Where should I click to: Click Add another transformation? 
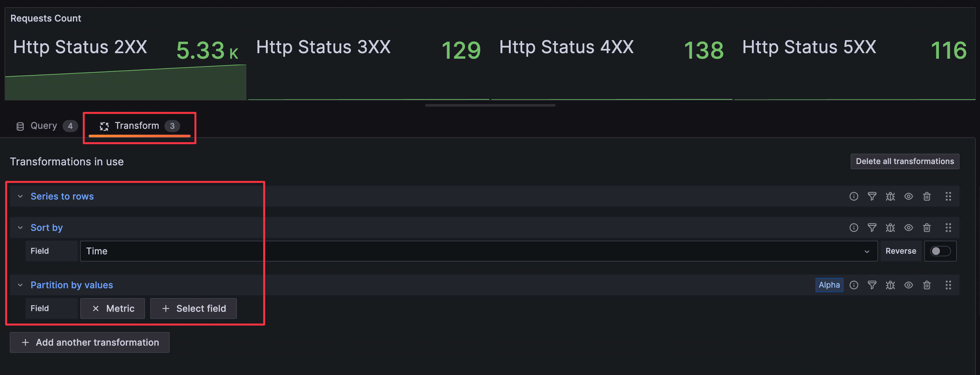90,343
